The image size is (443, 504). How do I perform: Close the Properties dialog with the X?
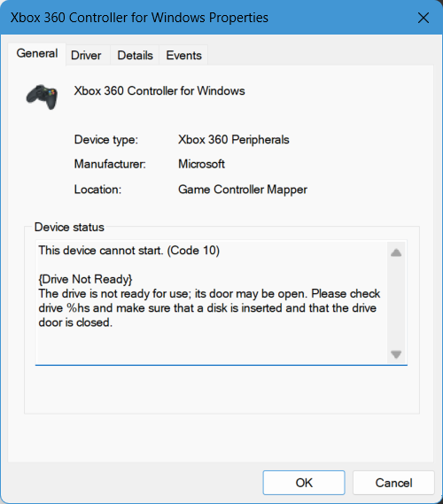click(424, 18)
